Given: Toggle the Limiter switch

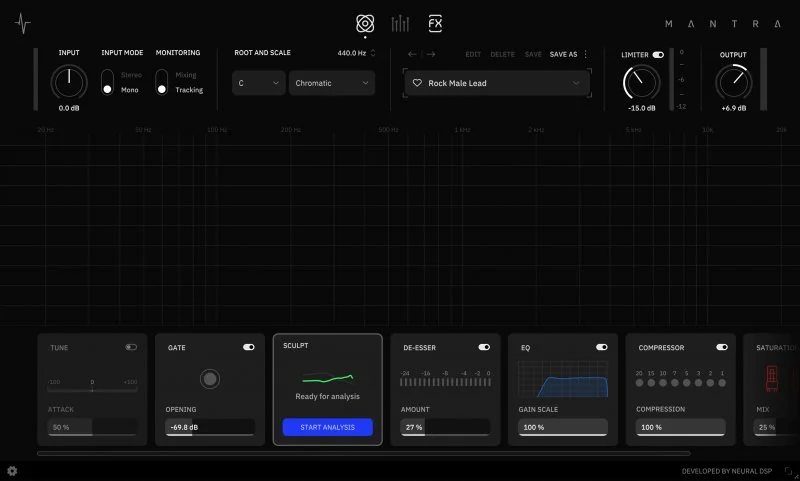Looking at the screenshot, I should tap(658, 55).
